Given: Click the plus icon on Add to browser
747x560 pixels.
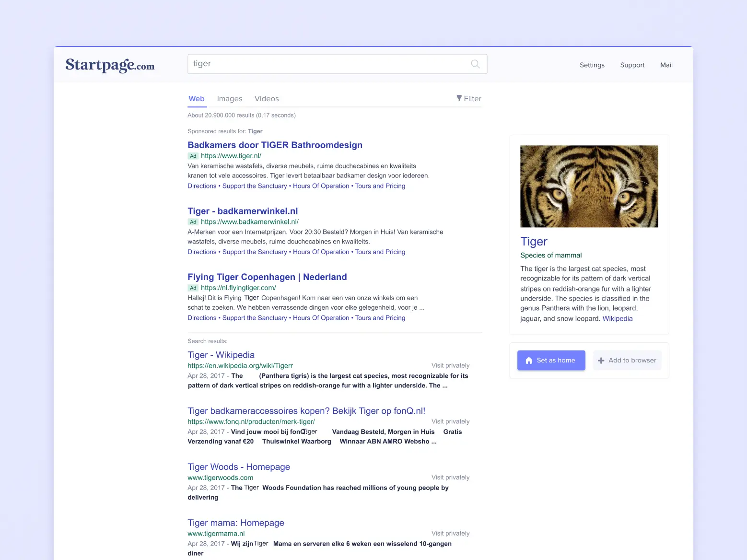Looking at the screenshot, I should pyautogui.click(x=601, y=361).
